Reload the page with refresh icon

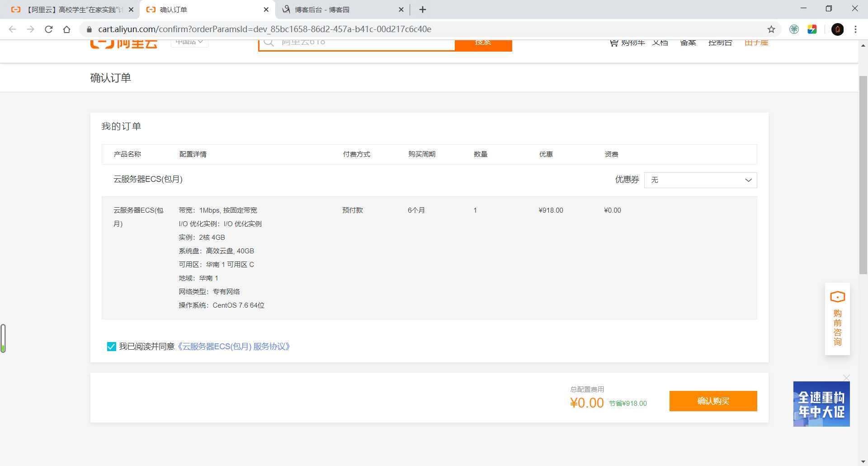49,29
